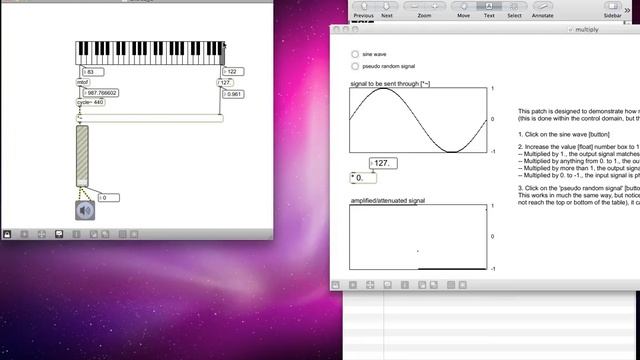
Task: Open object palette icon in multiply patcher toolbar
Action: tap(370, 285)
